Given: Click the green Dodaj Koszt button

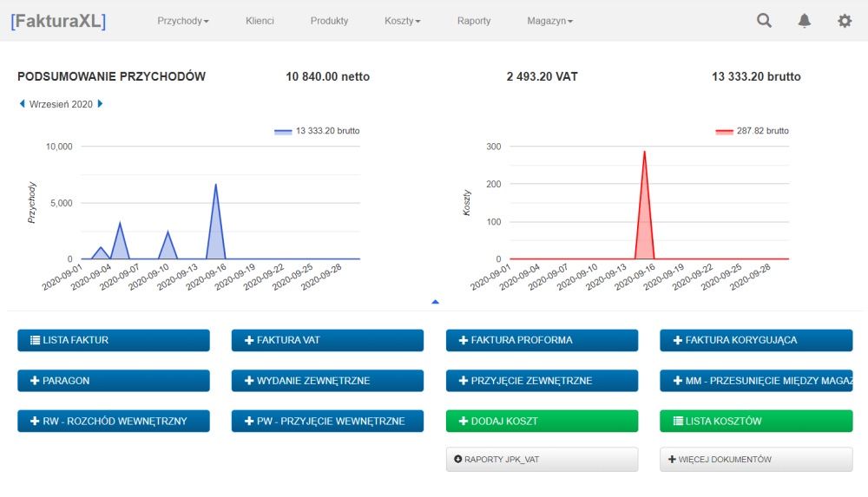Looking at the screenshot, I should [x=542, y=422].
